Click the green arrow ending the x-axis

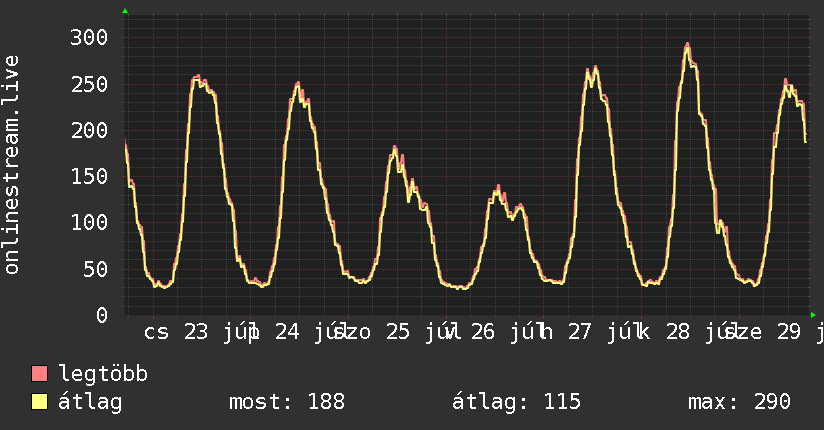coord(813,315)
